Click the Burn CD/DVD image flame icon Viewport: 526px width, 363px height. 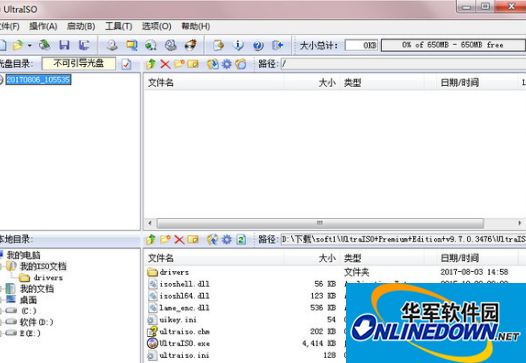click(x=191, y=45)
